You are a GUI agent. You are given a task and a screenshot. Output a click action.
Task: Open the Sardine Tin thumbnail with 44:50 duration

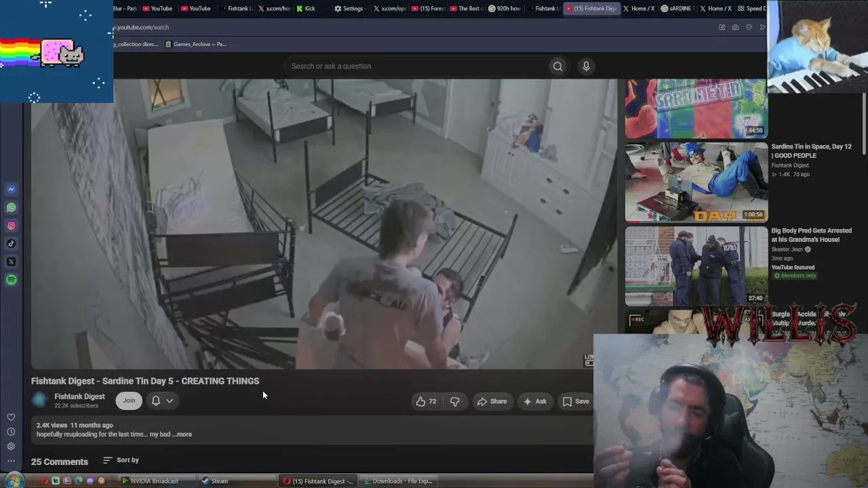click(696, 108)
